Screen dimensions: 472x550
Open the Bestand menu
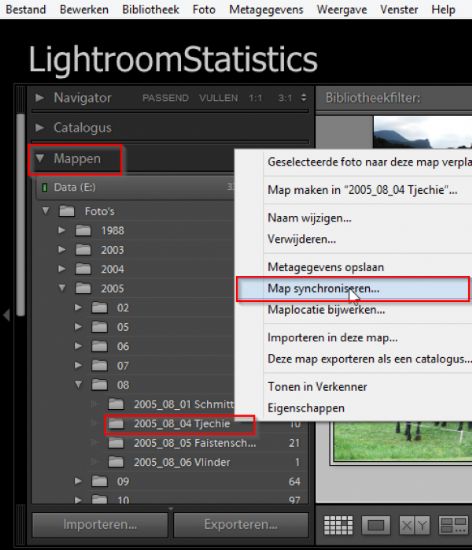point(26,9)
